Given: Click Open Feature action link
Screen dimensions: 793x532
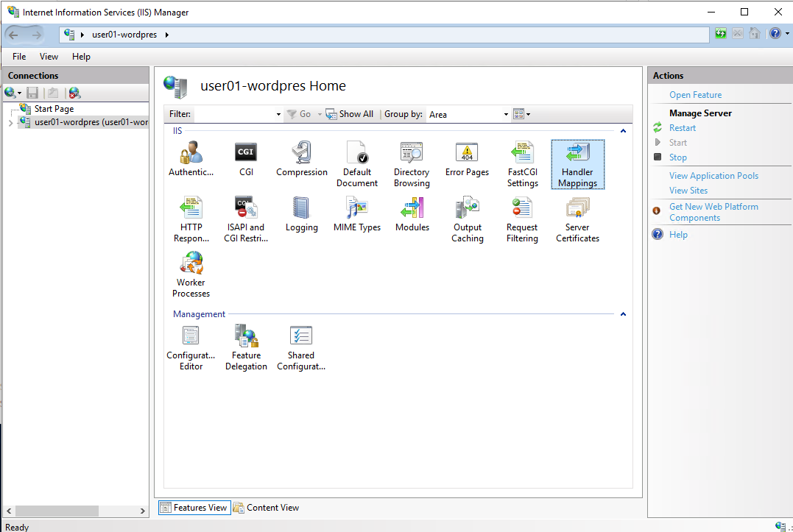Looking at the screenshot, I should click(695, 95).
